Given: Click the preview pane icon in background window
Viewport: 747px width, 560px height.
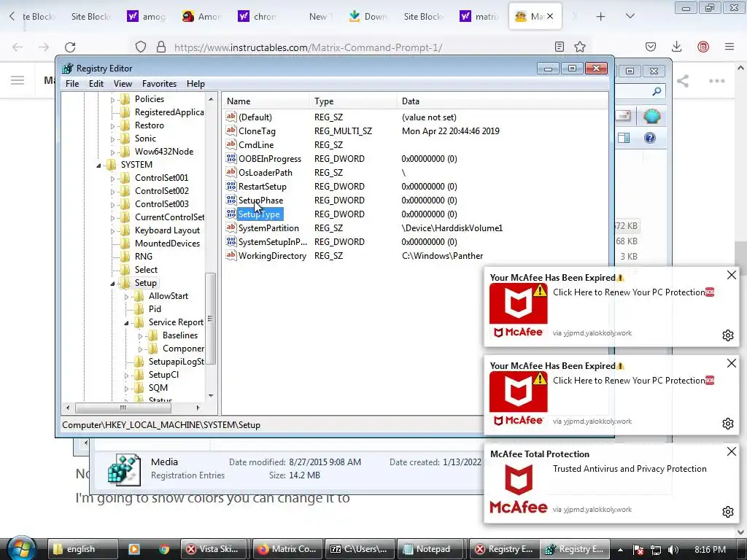Looking at the screenshot, I should pyautogui.click(x=624, y=138).
